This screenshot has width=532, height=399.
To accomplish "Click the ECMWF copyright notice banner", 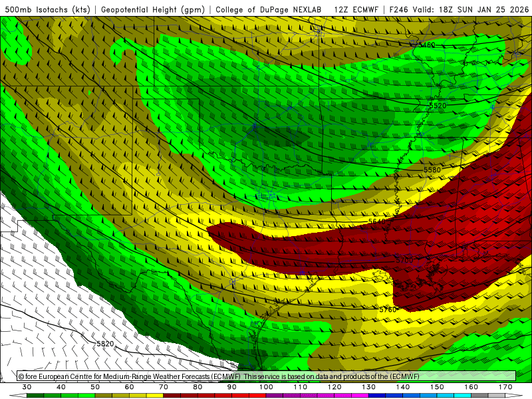I will pos(267,376).
